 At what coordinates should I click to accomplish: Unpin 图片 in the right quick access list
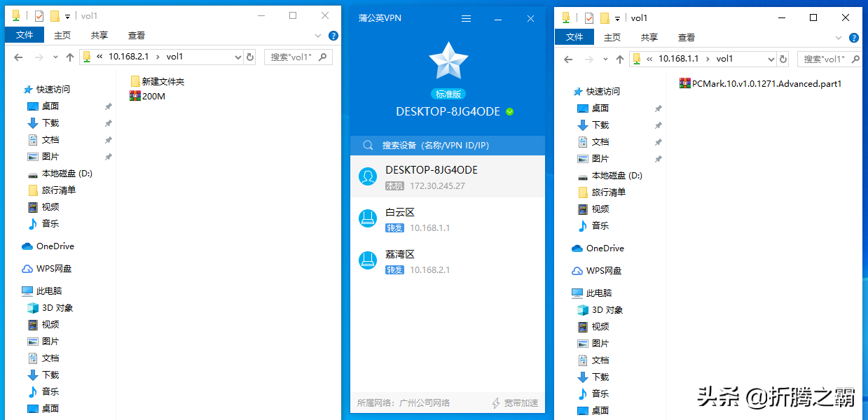point(658,159)
